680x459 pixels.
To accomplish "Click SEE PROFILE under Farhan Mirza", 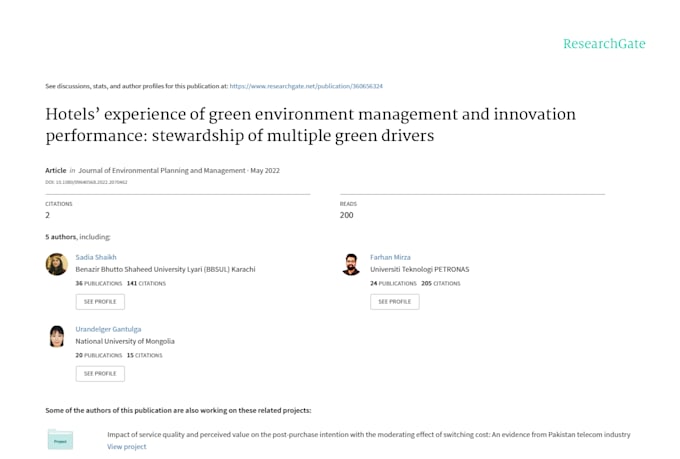I will pos(395,302).
